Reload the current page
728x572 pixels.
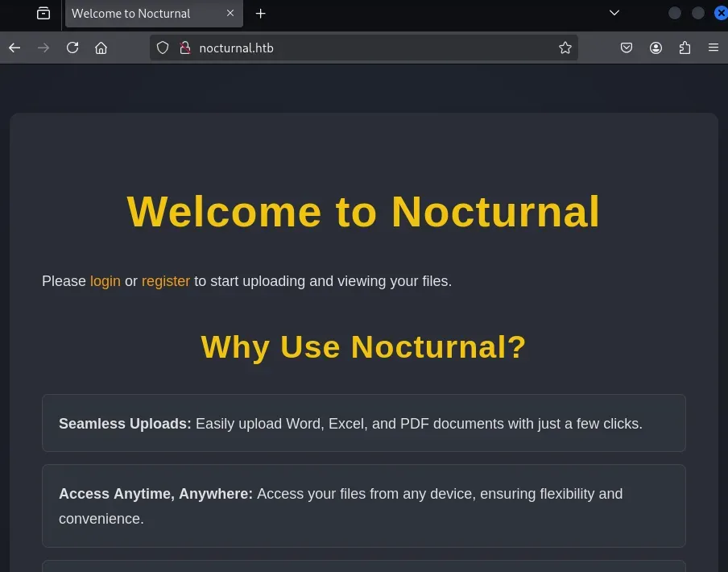pos(72,48)
